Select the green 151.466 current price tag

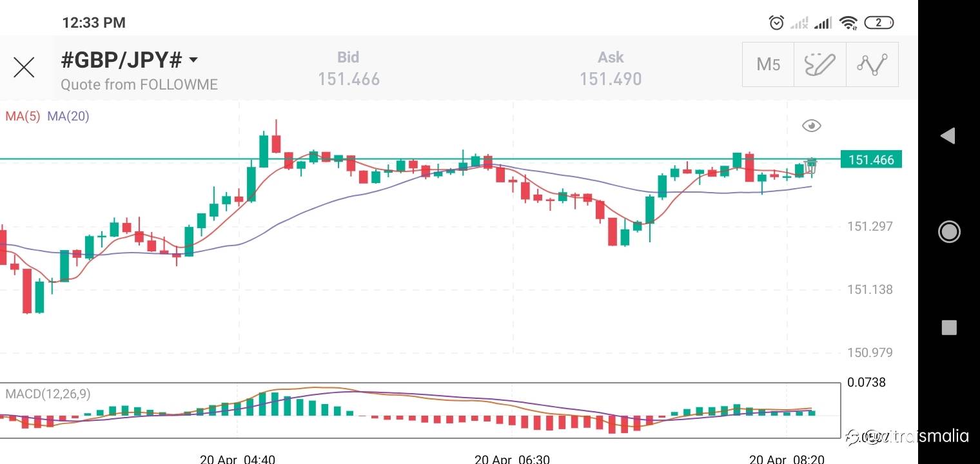(871, 160)
